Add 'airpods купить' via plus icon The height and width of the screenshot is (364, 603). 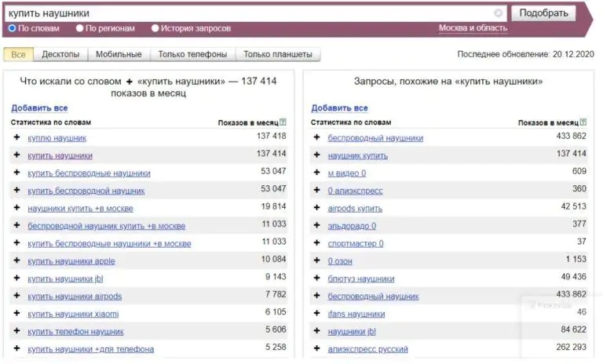[316, 208]
